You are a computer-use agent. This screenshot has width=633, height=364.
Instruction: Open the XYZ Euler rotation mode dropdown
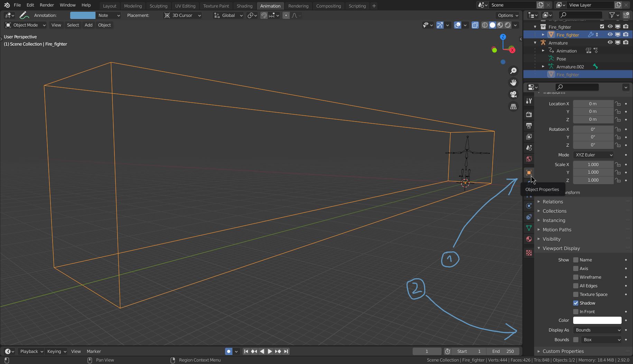tap(593, 155)
